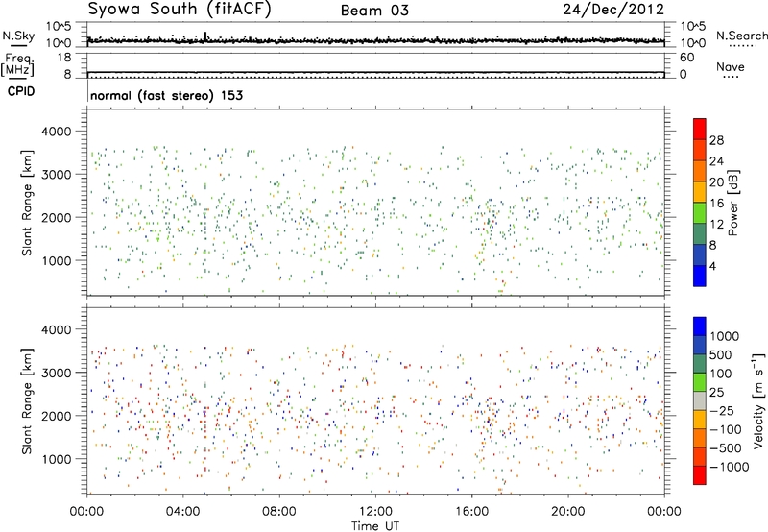Image resolution: width=768 pixels, height=532 pixels.
Task: Click the 'Time UT' axis title
Action: click(x=375, y=526)
